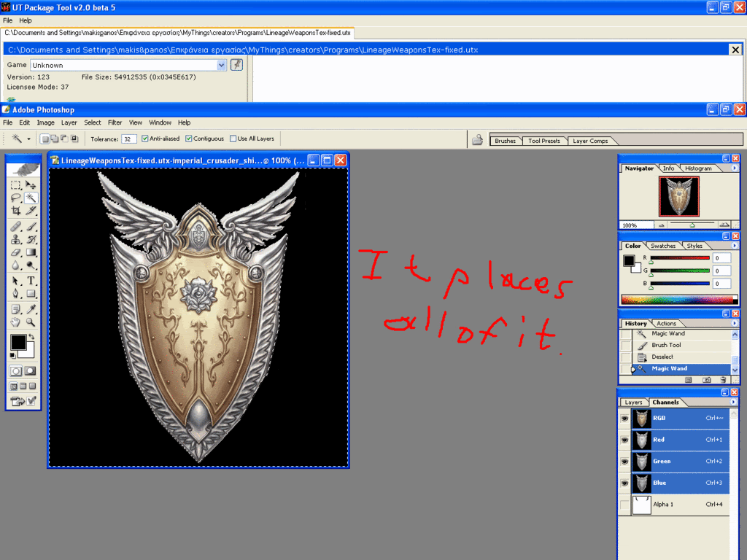Show the Alpha 1 channel visibility
The width and height of the screenshot is (747, 560).
point(624,505)
